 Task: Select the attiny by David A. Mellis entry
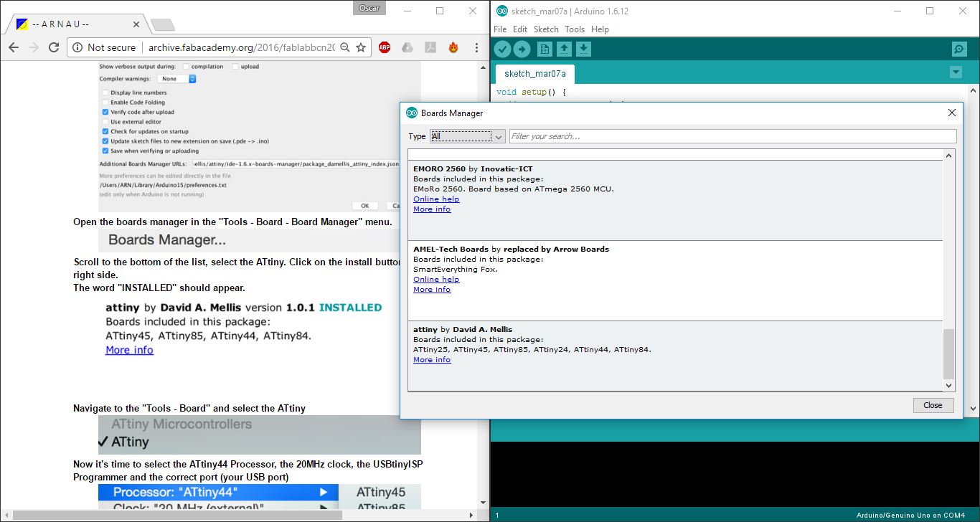pos(675,356)
